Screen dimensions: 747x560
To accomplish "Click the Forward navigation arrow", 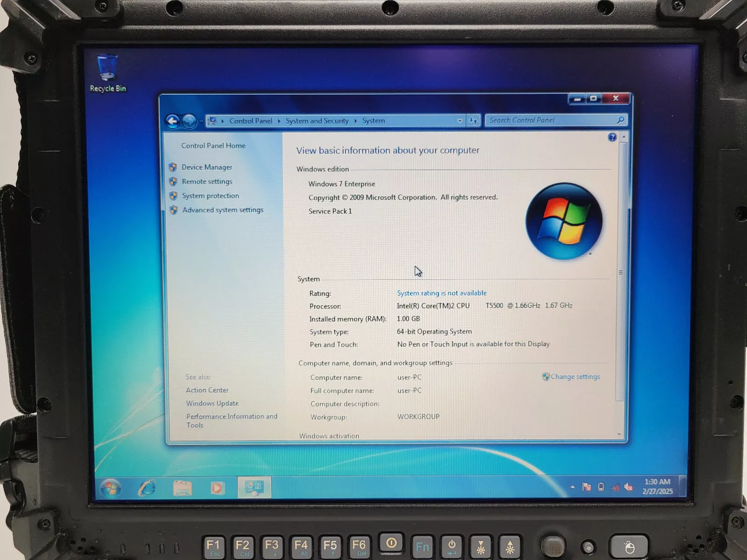I will point(189,121).
